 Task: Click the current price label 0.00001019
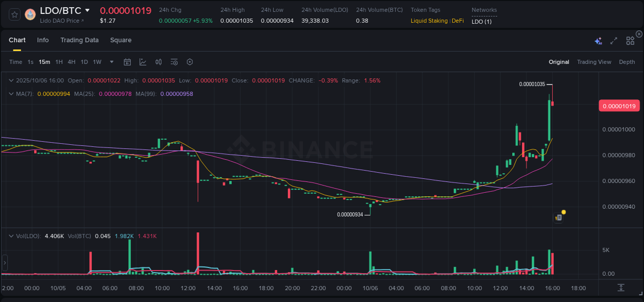click(619, 106)
